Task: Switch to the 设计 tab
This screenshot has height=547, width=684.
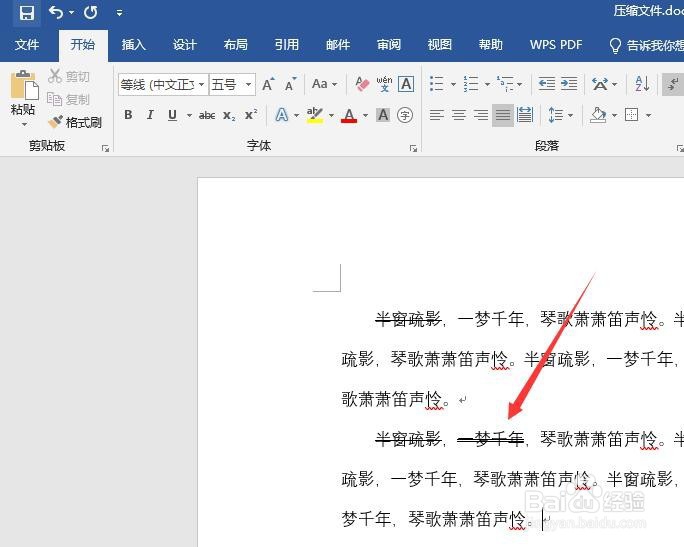Action: (185, 44)
